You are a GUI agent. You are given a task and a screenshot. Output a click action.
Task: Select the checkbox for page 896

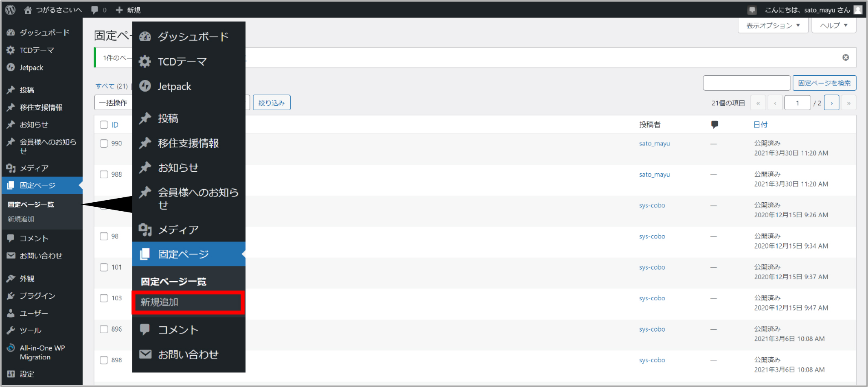[x=104, y=329]
